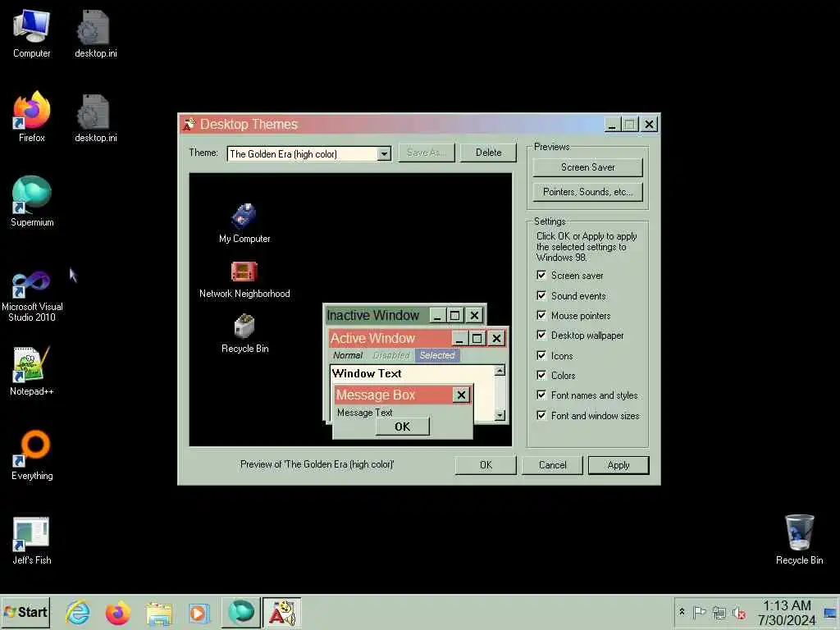Select the desktop.ini file next to Computer
Screen dimensions: 840x630
(95, 33)
